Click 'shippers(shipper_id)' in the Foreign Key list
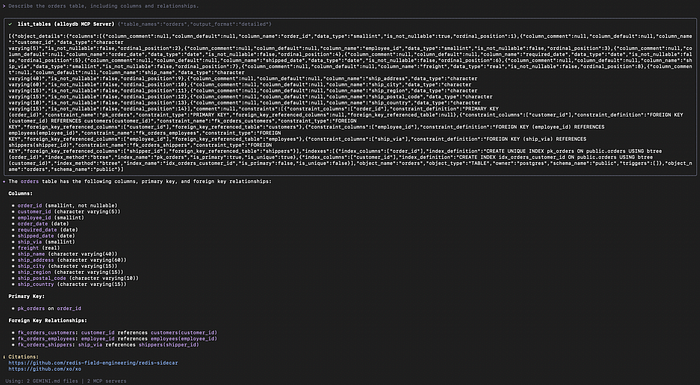Screen dimensions: 700x385 point(169,345)
